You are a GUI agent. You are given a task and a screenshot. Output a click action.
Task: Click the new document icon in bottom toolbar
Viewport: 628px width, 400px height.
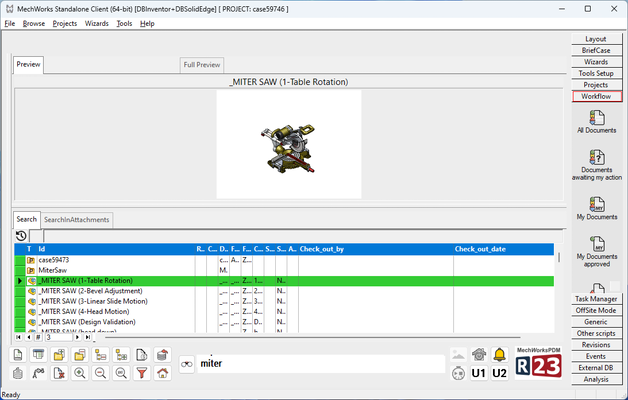(18, 355)
